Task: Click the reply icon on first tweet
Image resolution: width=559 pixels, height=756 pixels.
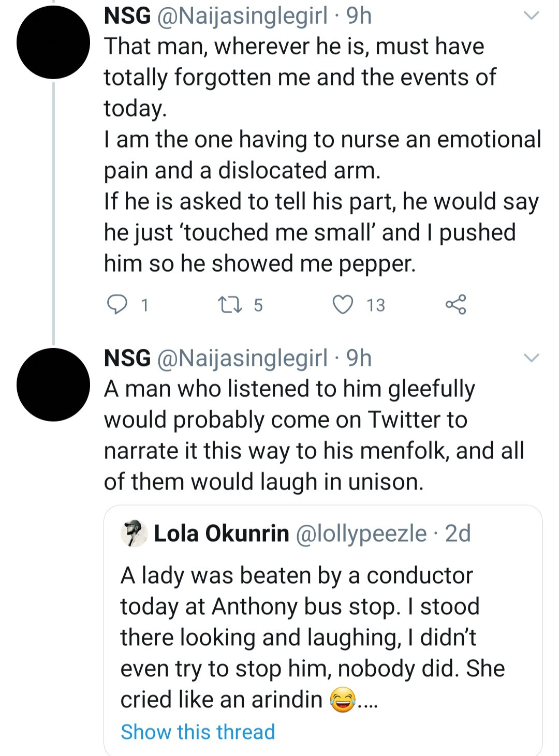Action: (117, 304)
